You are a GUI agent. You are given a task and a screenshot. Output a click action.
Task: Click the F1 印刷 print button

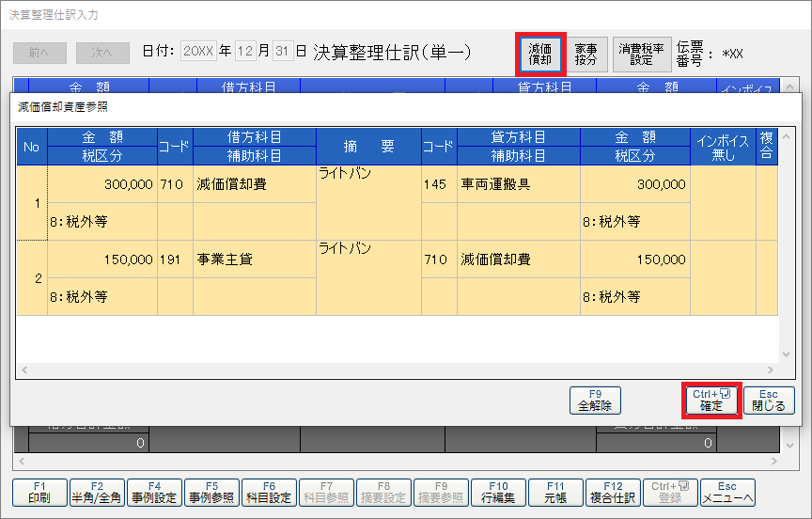[x=39, y=492]
